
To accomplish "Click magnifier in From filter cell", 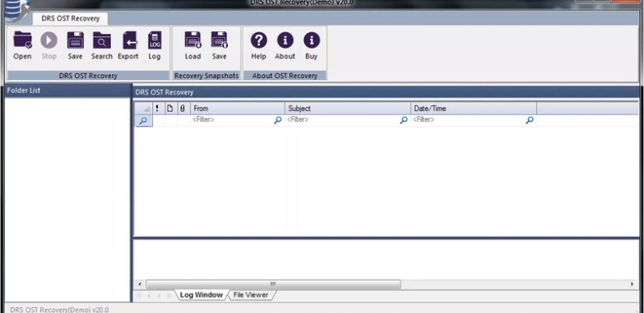I will tap(278, 120).
